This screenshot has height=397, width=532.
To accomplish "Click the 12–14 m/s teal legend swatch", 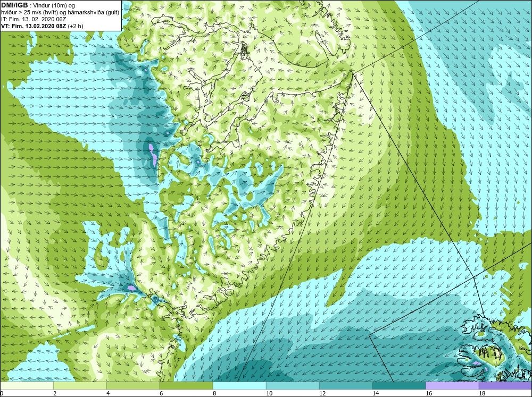I will click(x=346, y=386).
